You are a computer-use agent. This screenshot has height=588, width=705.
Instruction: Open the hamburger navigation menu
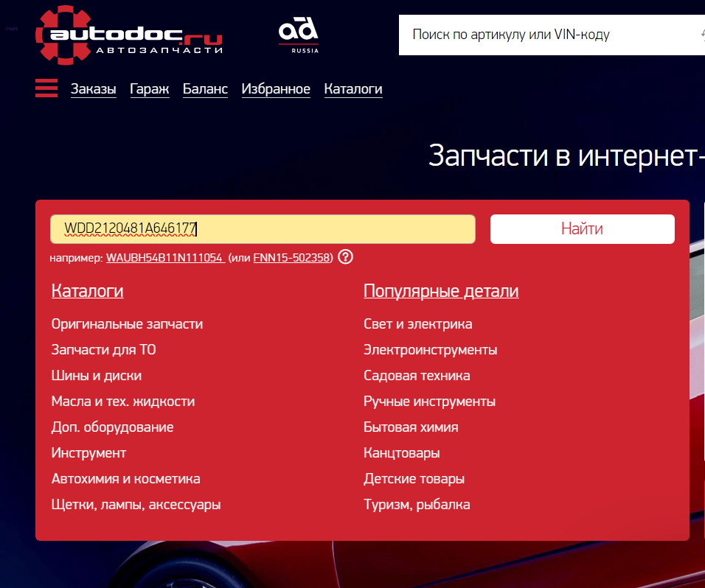pos(46,88)
